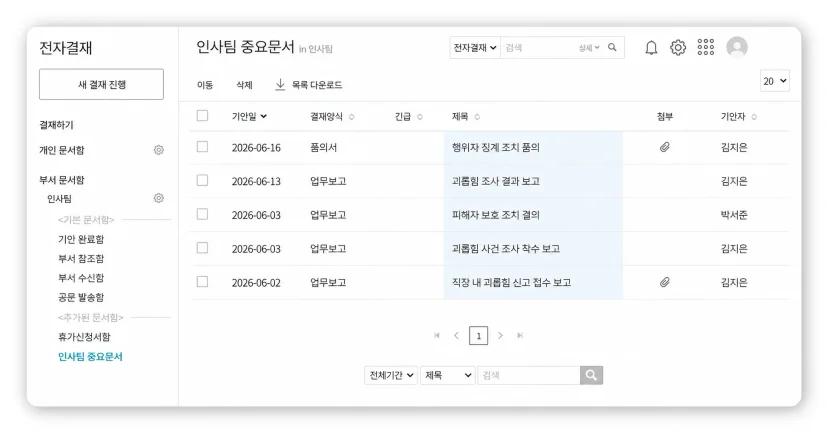This screenshot has height=433, width=828.
Task: Open 휴가신청서함 in the sidebar
Action: [x=84, y=337]
